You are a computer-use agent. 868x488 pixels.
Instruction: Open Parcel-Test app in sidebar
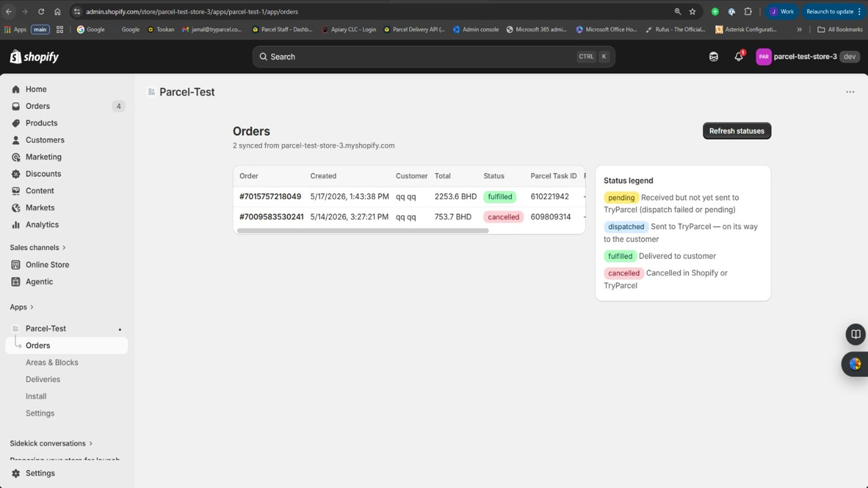[46, 329]
